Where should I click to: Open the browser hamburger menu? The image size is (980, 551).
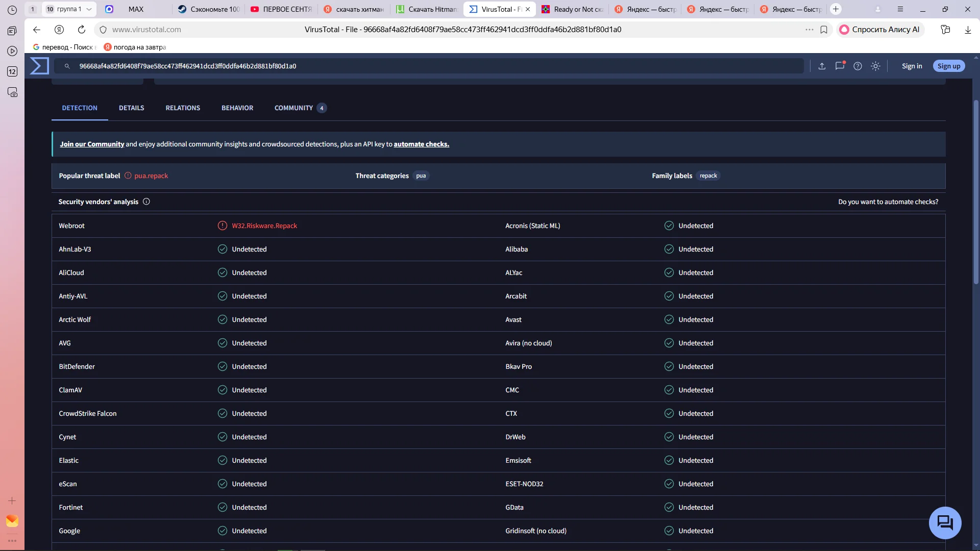click(x=900, y=9)
